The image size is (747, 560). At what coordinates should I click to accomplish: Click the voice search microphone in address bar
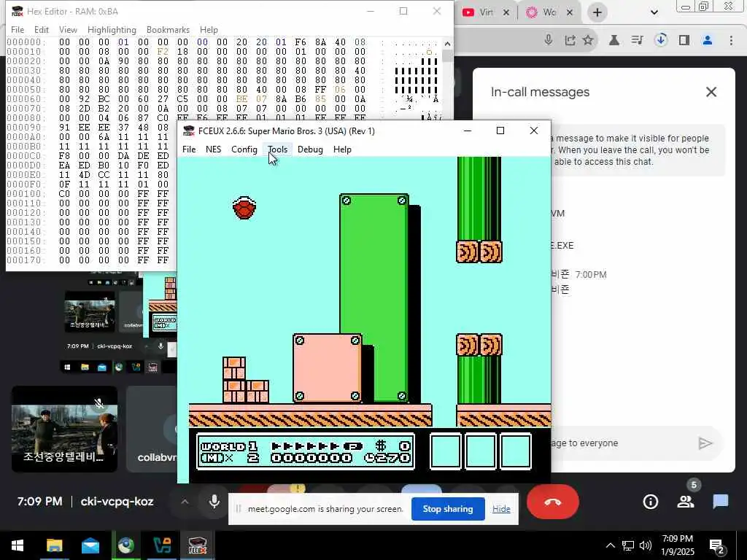click(x=549, y=40)
